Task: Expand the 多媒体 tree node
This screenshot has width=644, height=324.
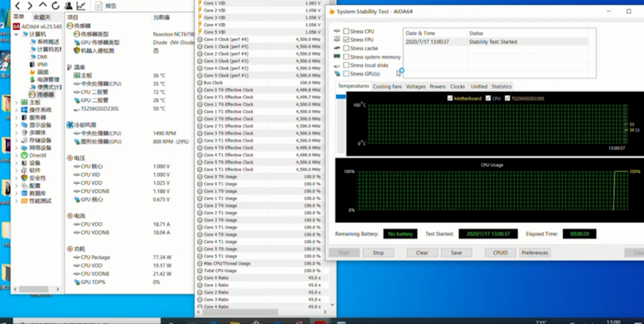Action: 17,132
